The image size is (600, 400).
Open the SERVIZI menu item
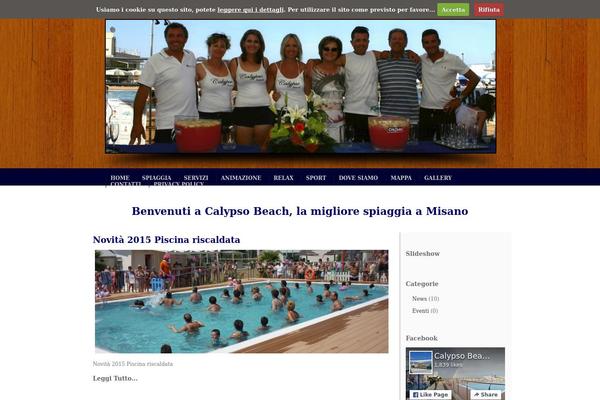point(196,178)
